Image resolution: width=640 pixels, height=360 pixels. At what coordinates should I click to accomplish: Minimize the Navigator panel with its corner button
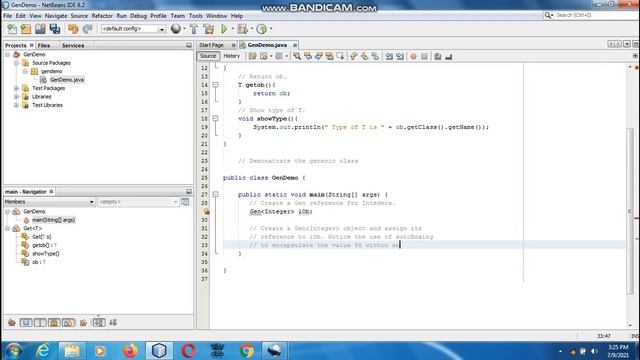(189, 191)
